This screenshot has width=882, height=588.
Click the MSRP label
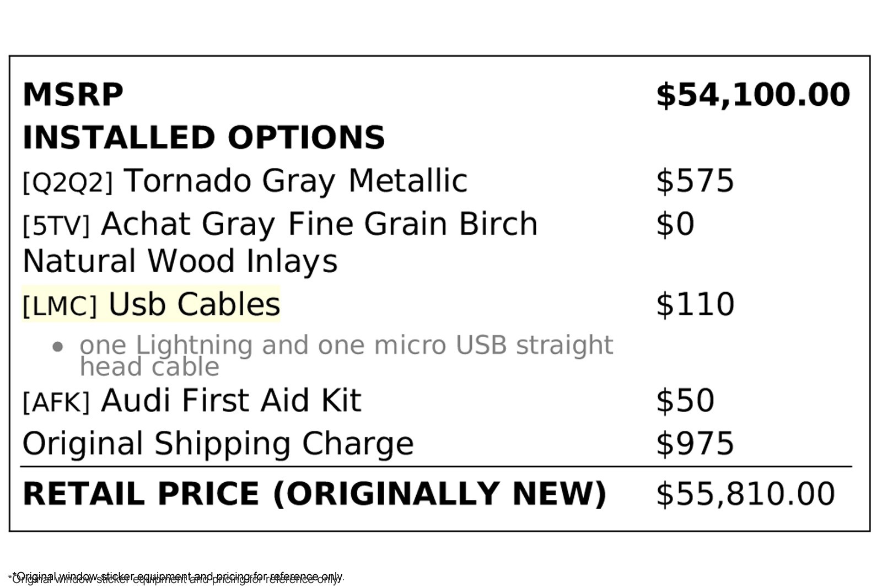[73, 95]
